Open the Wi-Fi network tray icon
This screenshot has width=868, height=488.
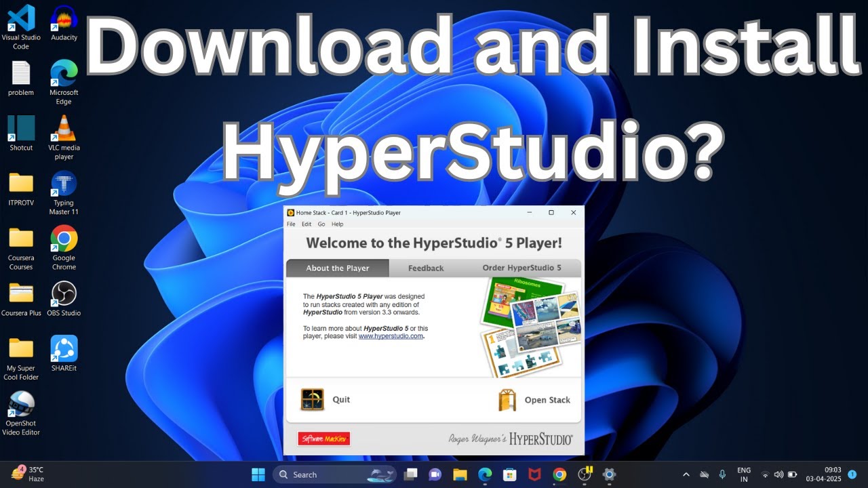coord(766,474)
